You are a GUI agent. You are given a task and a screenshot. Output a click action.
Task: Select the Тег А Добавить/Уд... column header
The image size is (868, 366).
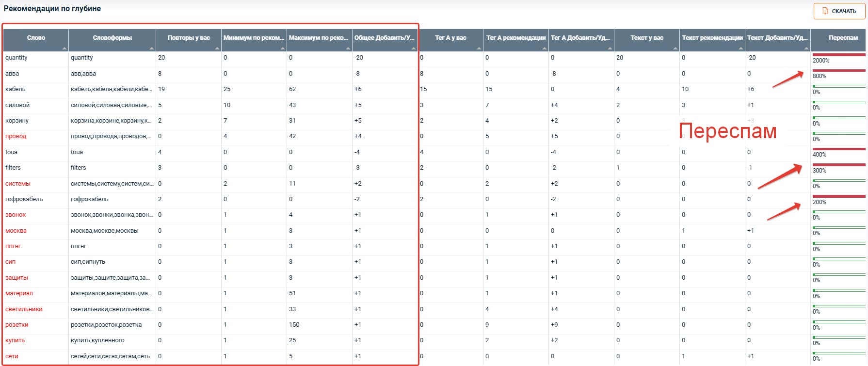[580, 38]
